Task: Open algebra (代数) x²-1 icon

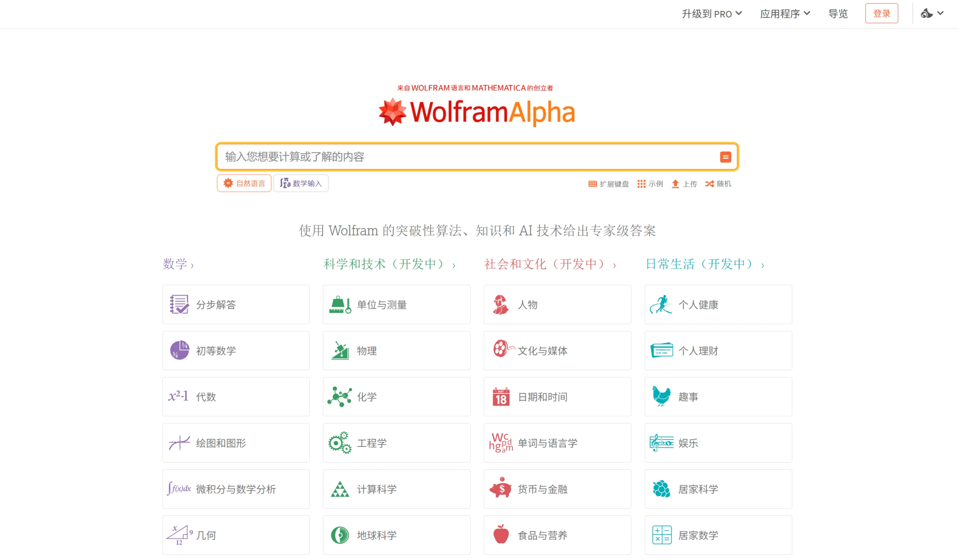Action: (x=178, y=396)
